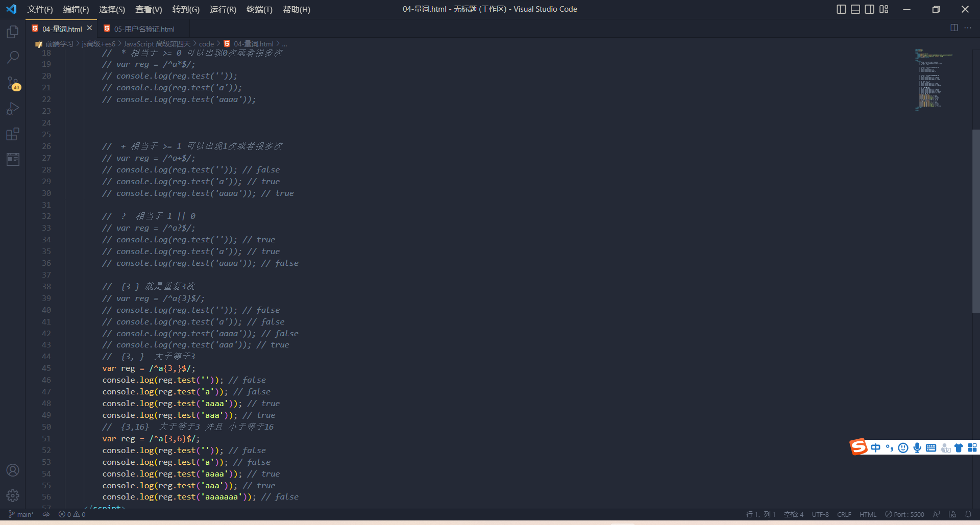980x525 pixels.
Task: Open Source Control view with 40 badge
Action: point(13,83)
